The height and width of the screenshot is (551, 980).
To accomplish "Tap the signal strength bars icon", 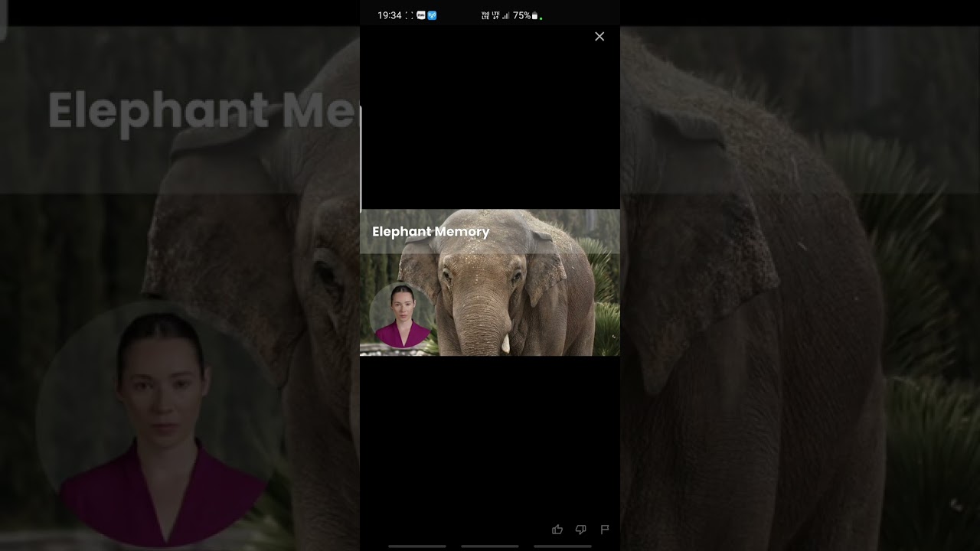I will tap(506, 15).
